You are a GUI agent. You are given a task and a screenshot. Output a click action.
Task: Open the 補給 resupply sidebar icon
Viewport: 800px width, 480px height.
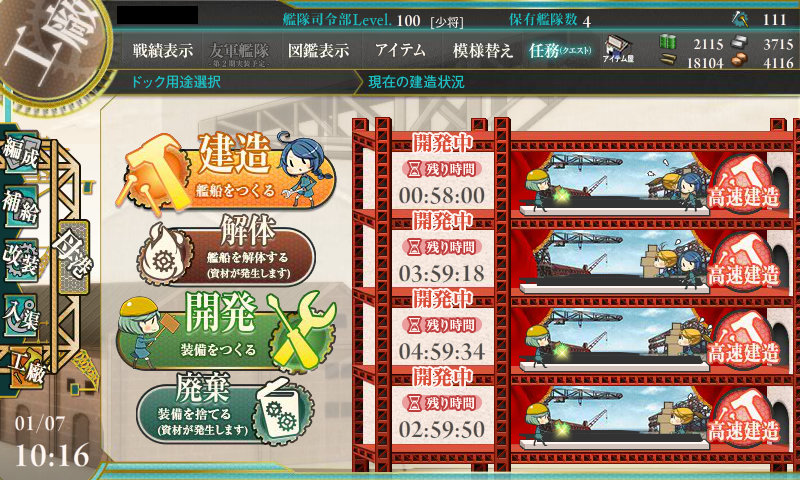(x=21, y=207)
